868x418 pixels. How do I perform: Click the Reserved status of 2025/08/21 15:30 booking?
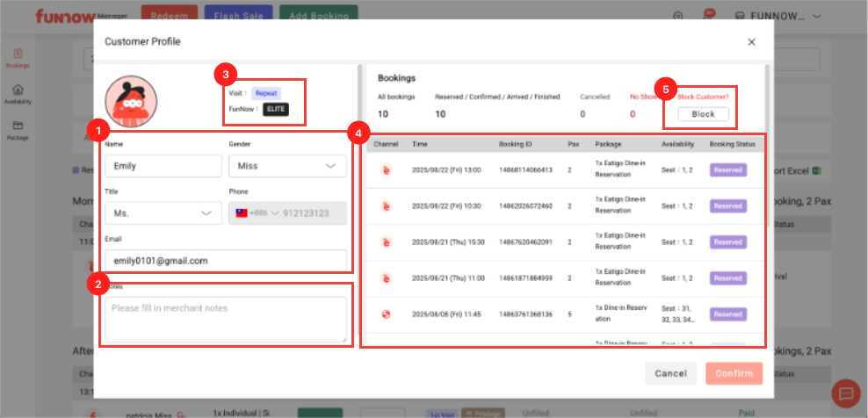(x=727, y=242)
